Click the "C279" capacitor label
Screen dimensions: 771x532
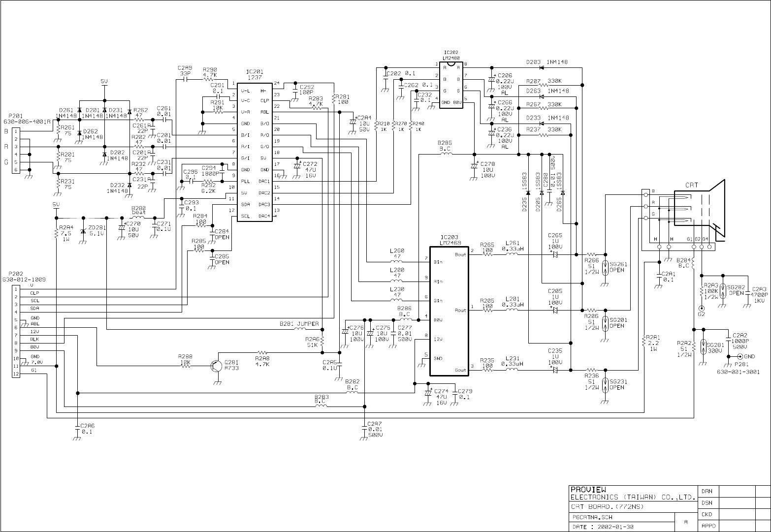(x=465, y=392)
